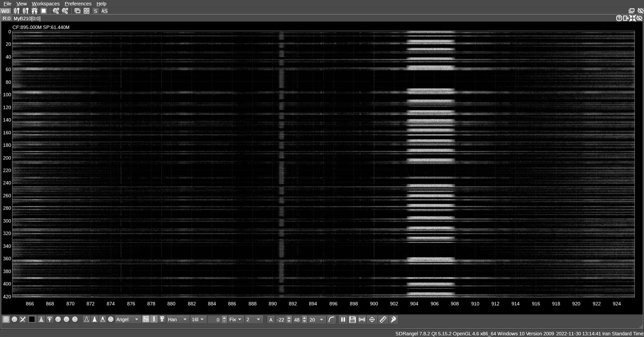Open the Preferences menu
The width and height of the screenshot is (644, 337).
pos(78,4)
